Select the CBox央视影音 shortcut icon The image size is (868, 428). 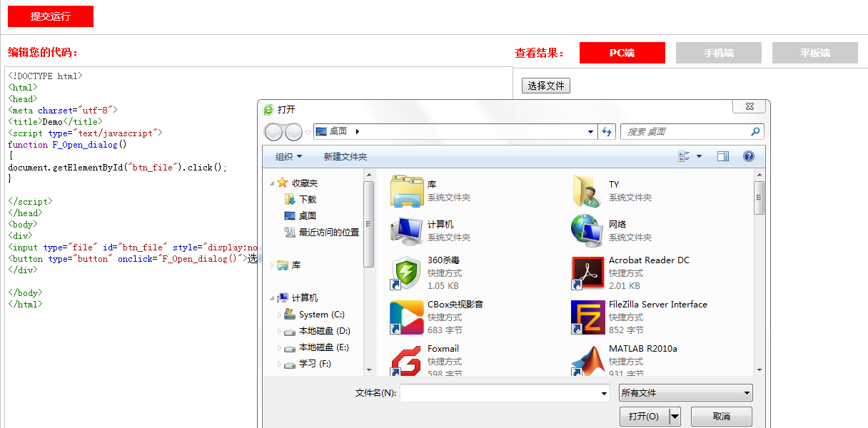tap(407, 317)
